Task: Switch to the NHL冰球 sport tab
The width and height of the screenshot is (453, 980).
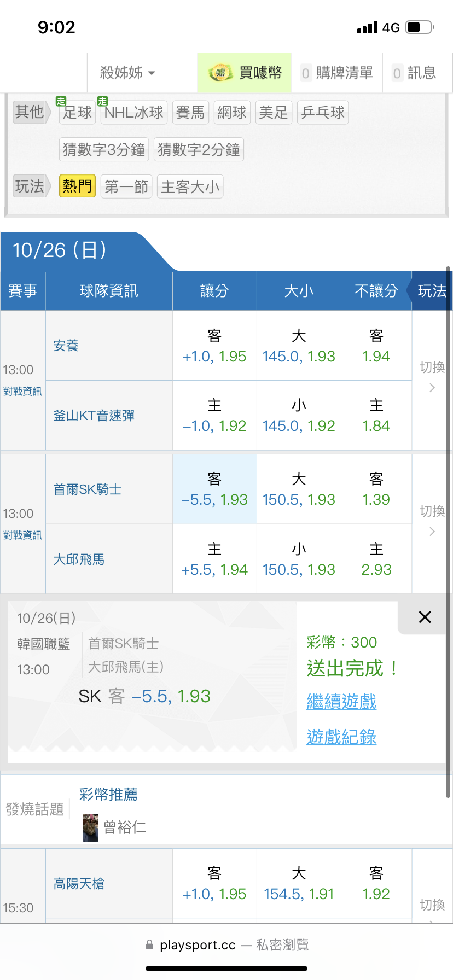Action: click(133, 112)
